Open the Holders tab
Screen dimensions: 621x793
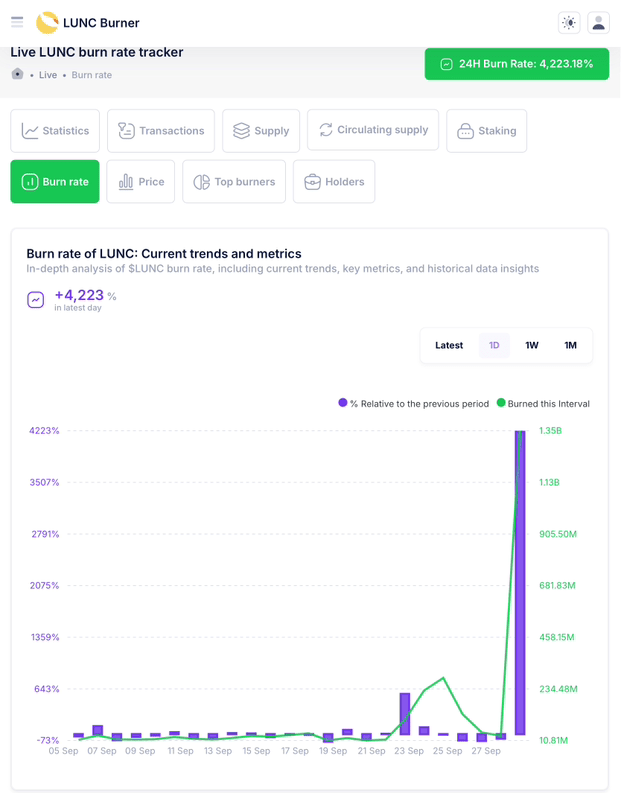click(334, 182)
